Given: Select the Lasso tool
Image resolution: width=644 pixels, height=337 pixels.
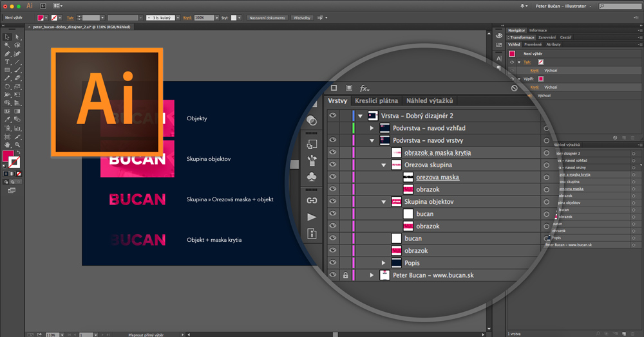Looking at the screenshot, I should coord(17,45).
